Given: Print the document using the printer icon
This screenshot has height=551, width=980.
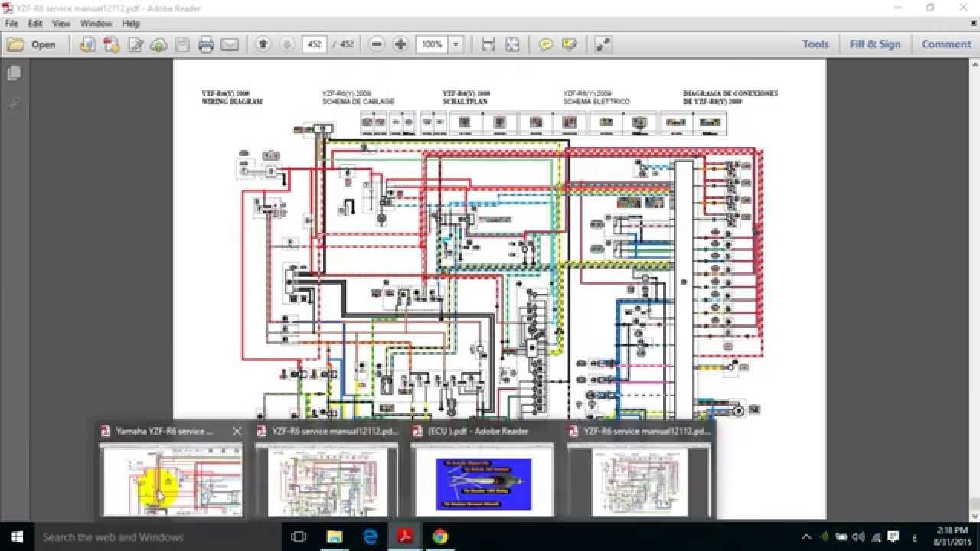Looking at the screenshot, I should coord(206,44).
